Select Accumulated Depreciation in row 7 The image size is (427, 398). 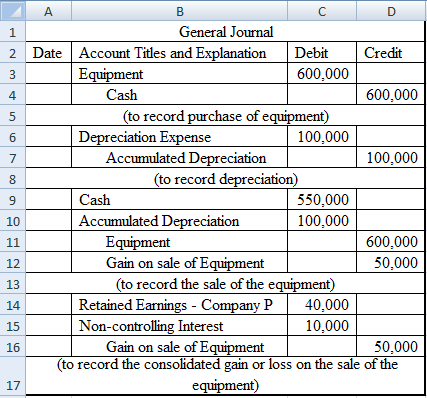pyautogui.click(x=180, y=158)
